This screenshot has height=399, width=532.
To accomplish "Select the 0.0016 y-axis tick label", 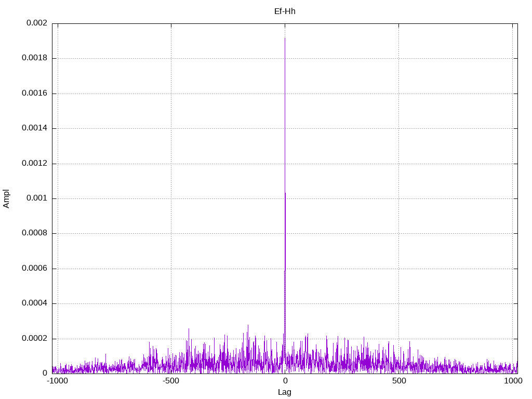I will (34, 94).
